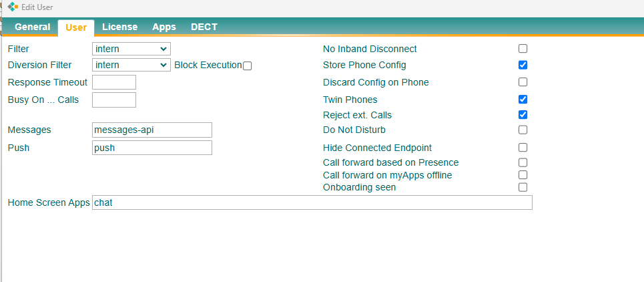Switch to the General tab
Screen dimensions: 644x282
coord(33,27)
